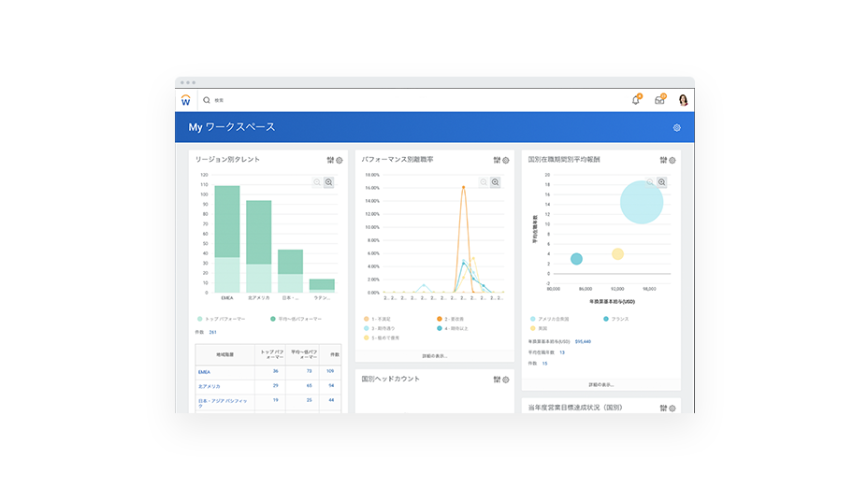
Task: Click the Workday logo home icon
Action: point(186,100)
